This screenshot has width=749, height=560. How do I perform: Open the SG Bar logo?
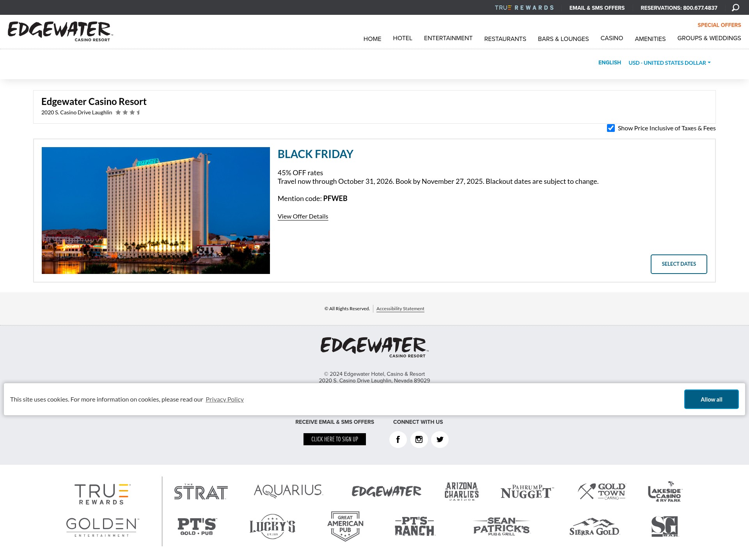point(665,526)
